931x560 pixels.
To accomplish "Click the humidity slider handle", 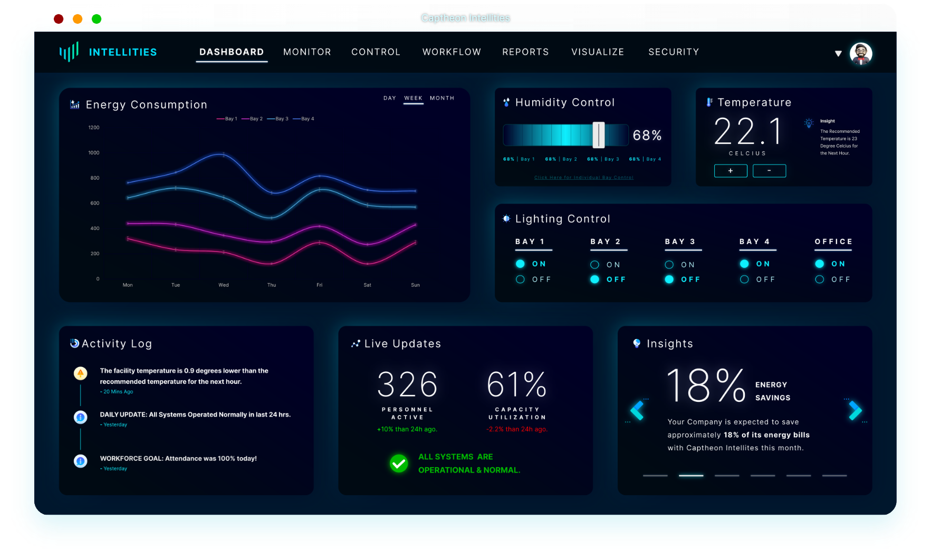I will (x=599, y=135).
